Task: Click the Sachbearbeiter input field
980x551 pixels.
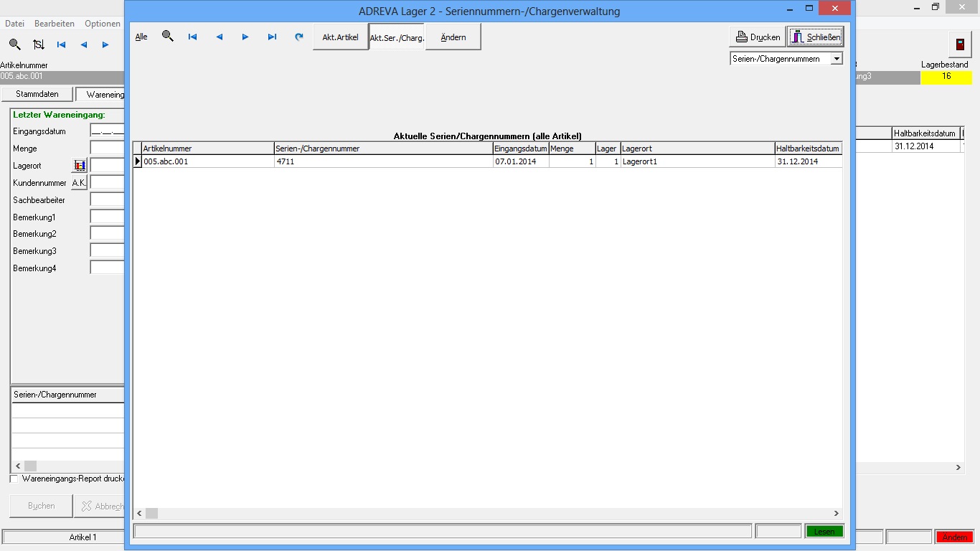Action: point(107,200)
